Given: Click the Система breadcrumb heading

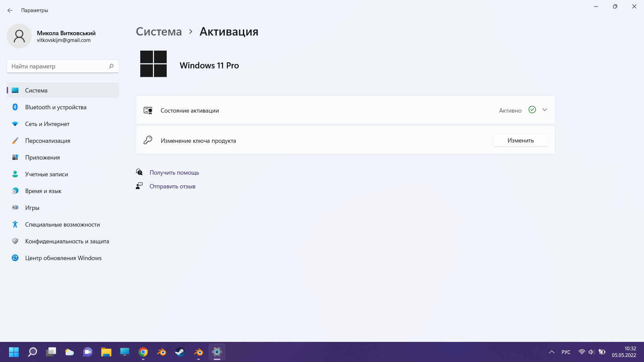Looking at the screenshot, I should [x=159, y=32].
